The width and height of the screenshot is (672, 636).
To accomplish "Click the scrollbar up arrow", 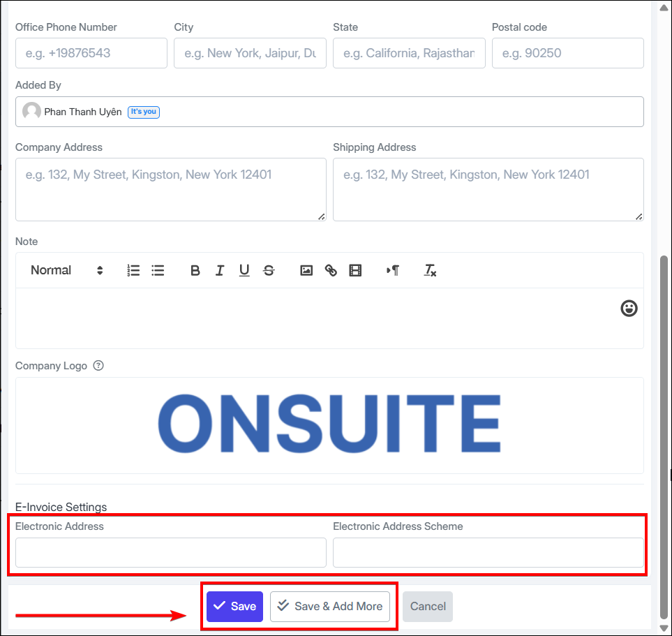I will coord(664,8).
